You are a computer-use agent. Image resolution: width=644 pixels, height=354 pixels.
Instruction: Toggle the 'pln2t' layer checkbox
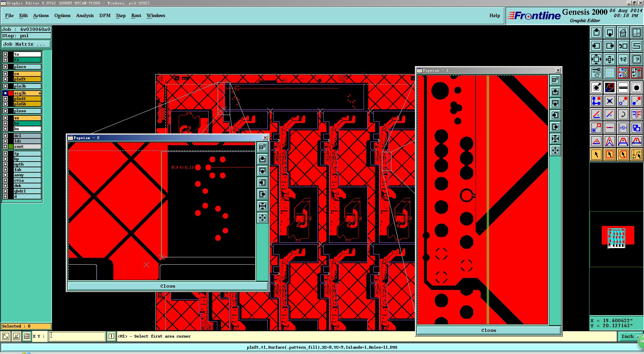(5, 79)
